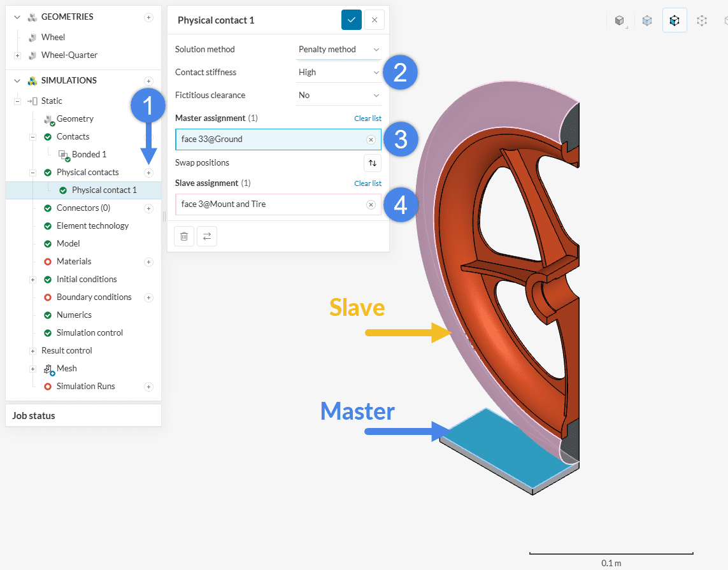Remove face 33@Ground from master assignment

pos(371,139)
